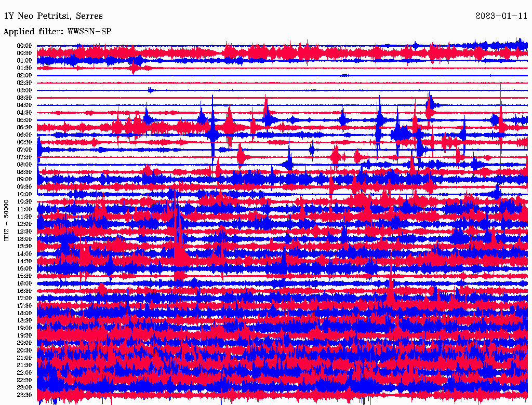Click the vertical HHZ - 50000 axis label

7,220
